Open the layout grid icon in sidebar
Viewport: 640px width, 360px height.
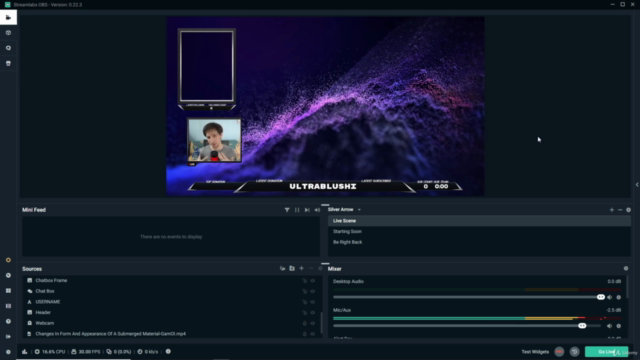tap(8, 291)
